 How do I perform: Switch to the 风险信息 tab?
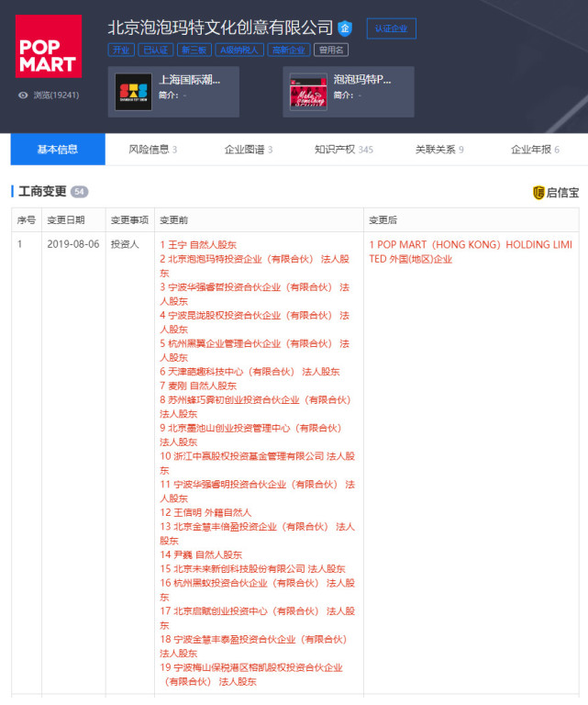point(152,150)
